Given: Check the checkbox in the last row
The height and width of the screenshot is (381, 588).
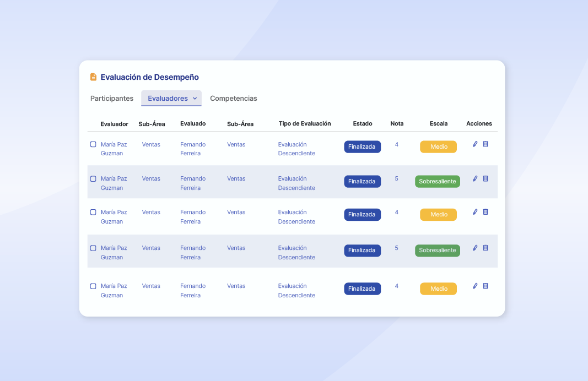Looking at the screenshot, I should pos(93,286).
